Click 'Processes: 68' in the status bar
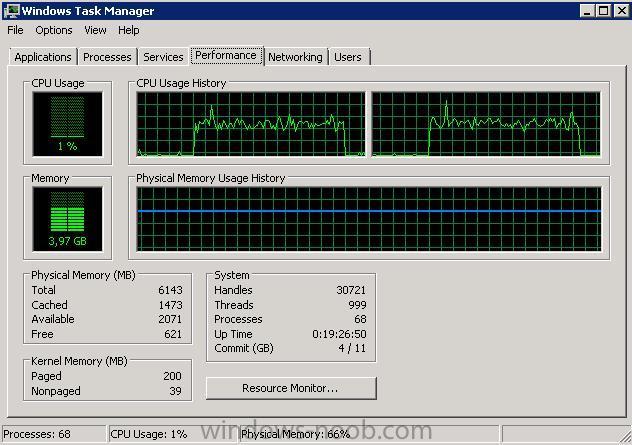 click(37, 434)
